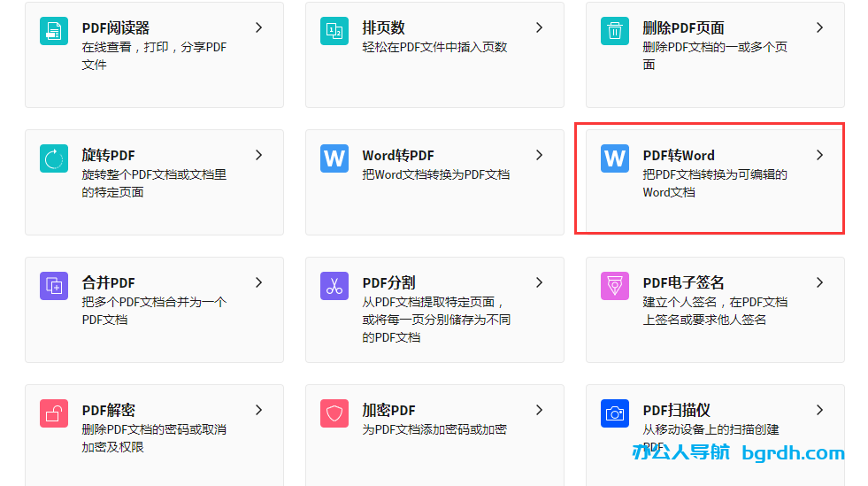The image size is (868, 486).
Task: Open PDF分割 via its chevron arrow
Action: tap(540, 282)
